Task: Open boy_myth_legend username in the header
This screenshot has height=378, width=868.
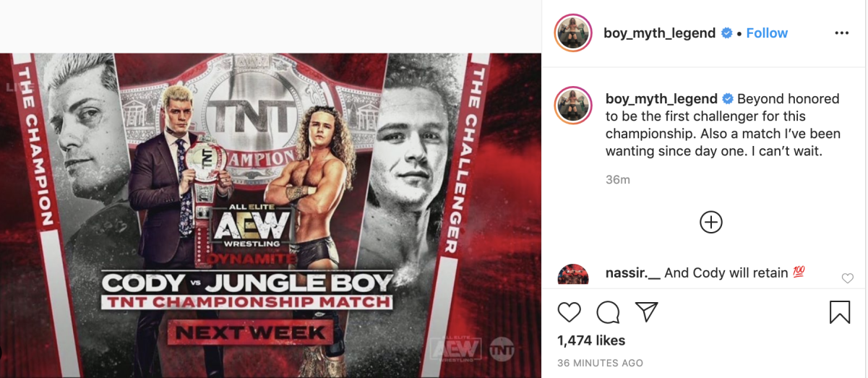Action: (660, 33)
